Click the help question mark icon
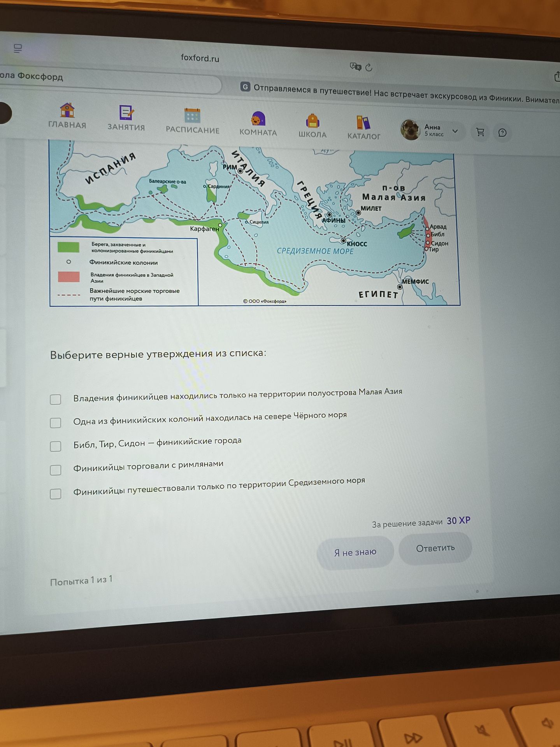The width and height of the screenshot is (560, 747). [502, 133]
